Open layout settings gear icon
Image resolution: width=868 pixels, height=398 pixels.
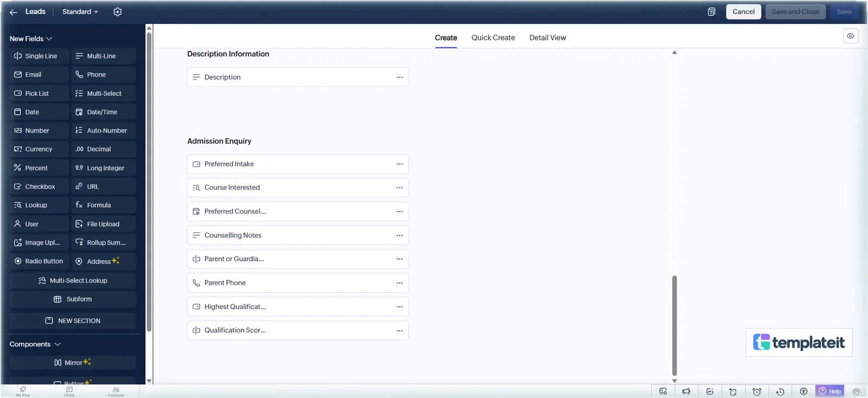[x=118, y=12]
